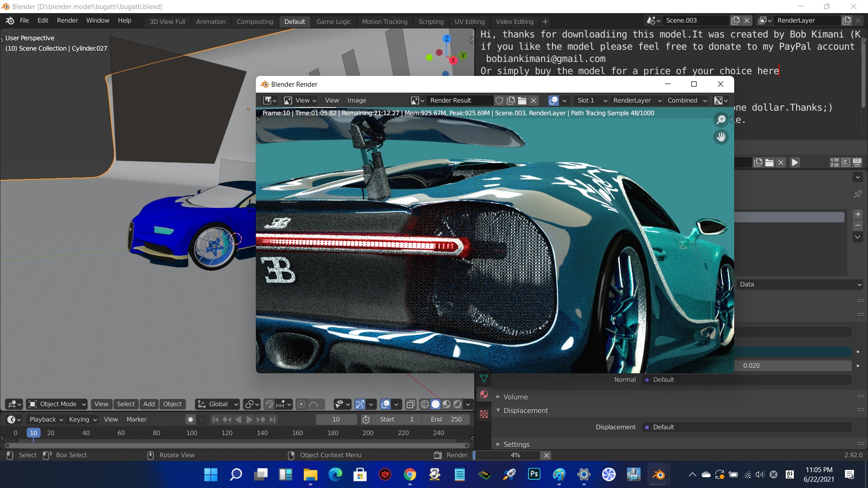The image size is (868, 488).
Task: Create new image in render window header
Action: (x=511, y=100)
